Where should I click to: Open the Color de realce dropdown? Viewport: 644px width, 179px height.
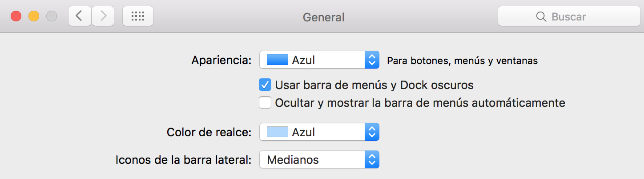[319, 132]
